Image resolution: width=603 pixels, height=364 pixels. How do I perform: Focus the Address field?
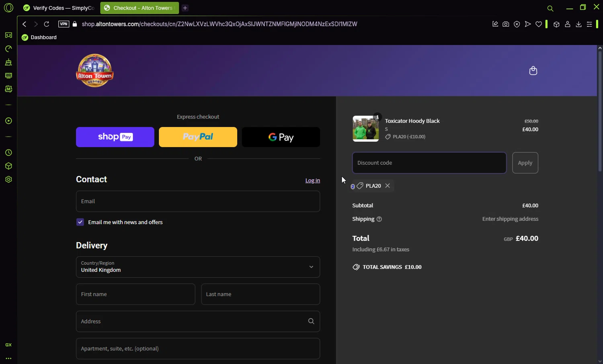[x=198, y=321]
